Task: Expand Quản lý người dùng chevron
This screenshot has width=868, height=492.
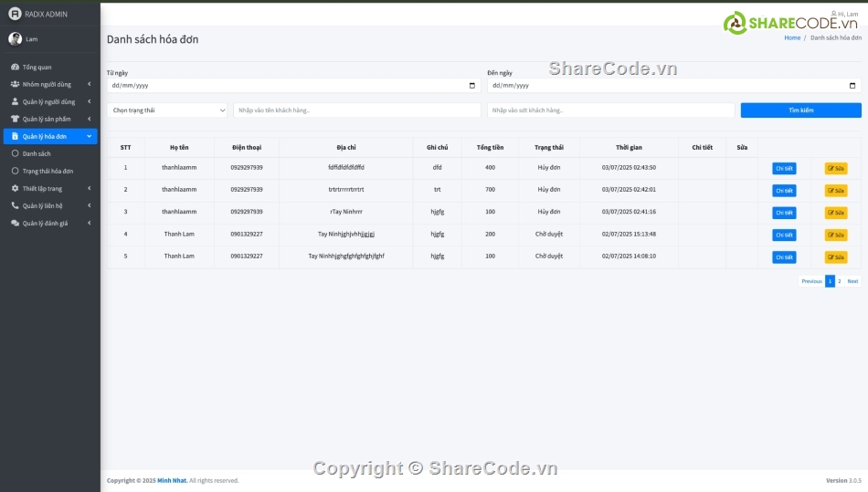Action: tap(90, 101)
